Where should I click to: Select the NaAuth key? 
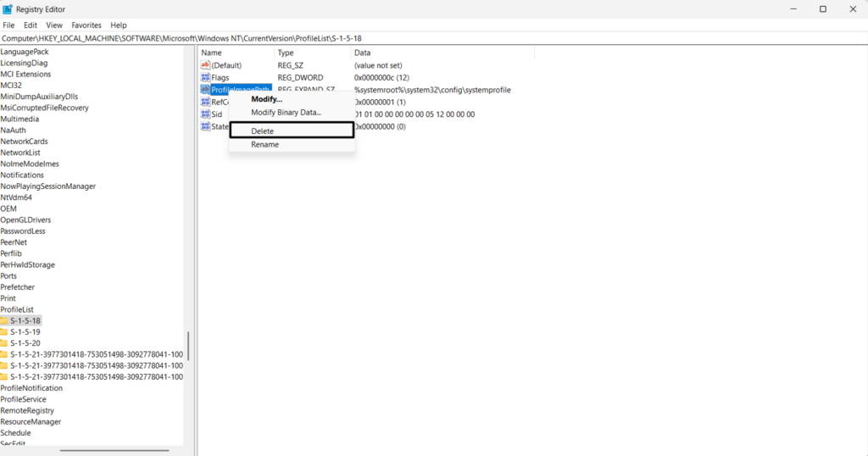pos(14,130)
